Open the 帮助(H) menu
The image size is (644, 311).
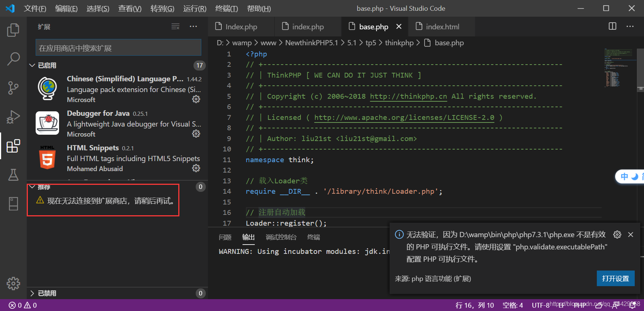pos(259,8)
